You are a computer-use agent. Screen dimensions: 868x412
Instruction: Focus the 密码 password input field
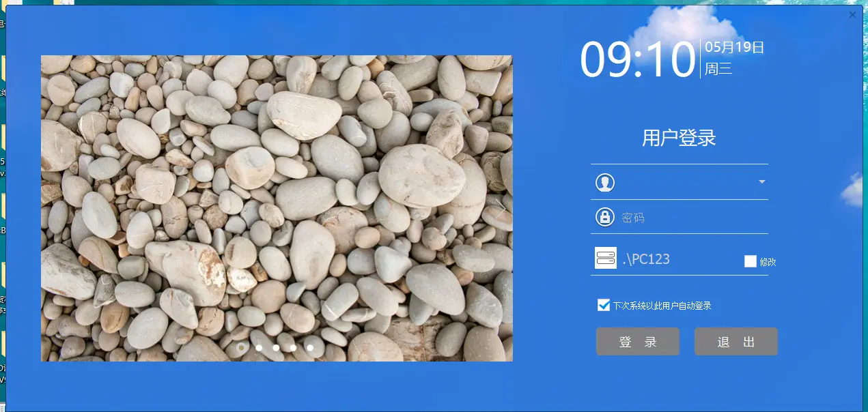(x=690, y=218)
